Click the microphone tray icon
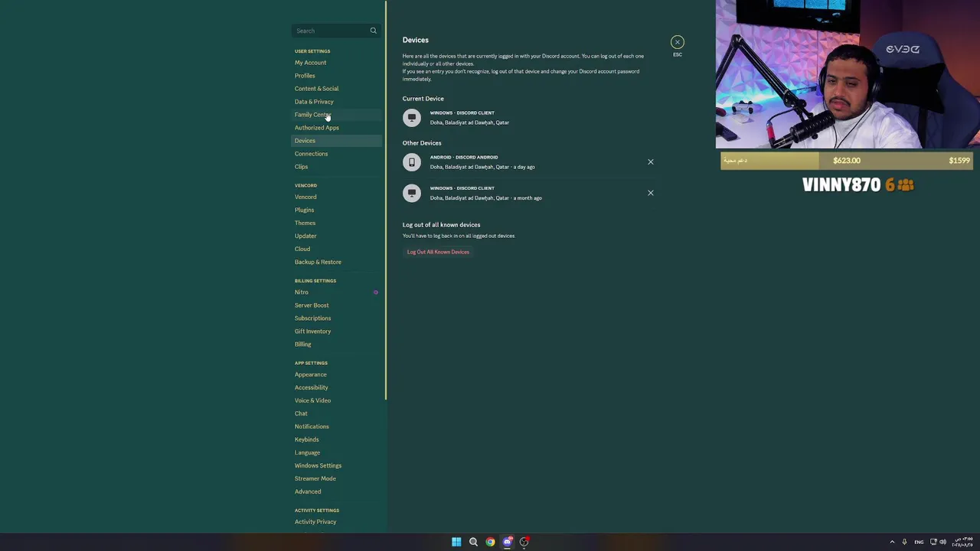The image size is (980, 551). tap(904, 542)
